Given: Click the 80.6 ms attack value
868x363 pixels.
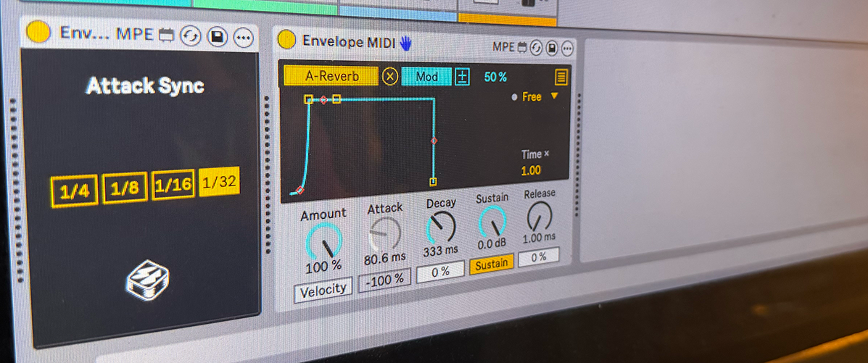Looking at the screenshot, I should pos(385,259).
